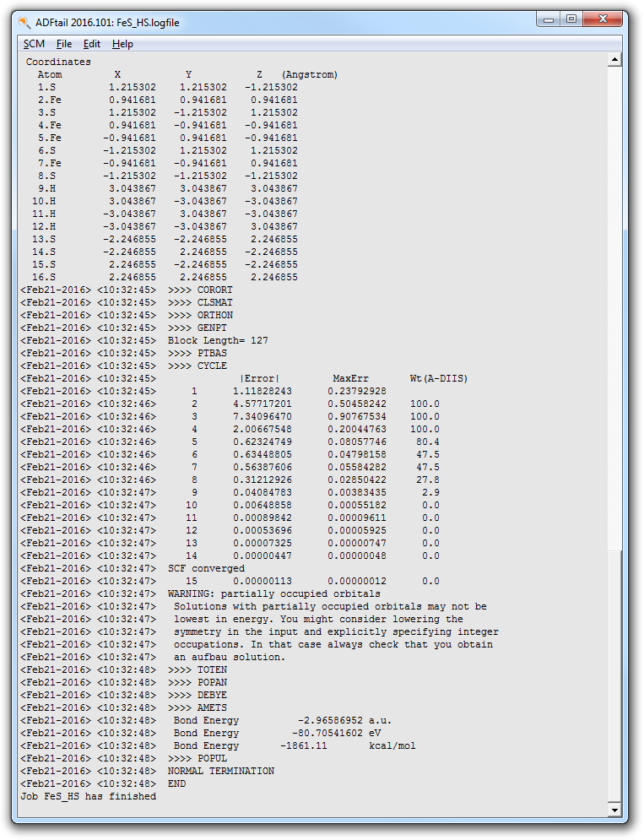The height and width of the screenshot is (840, 644).
Task: Minimize the ADFtail window
Action: click(x=548, y=19)
